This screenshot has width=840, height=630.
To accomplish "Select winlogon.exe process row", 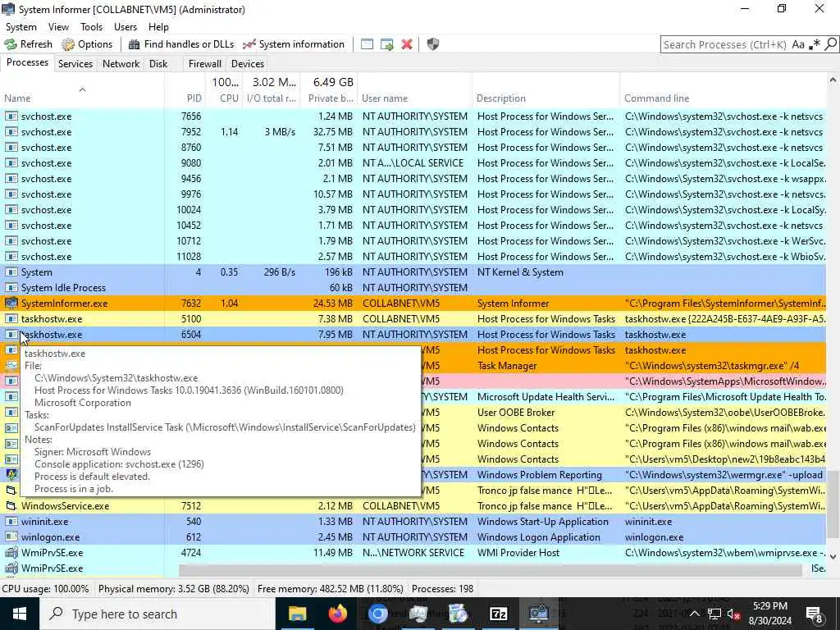I will click(x=413, y=536).
